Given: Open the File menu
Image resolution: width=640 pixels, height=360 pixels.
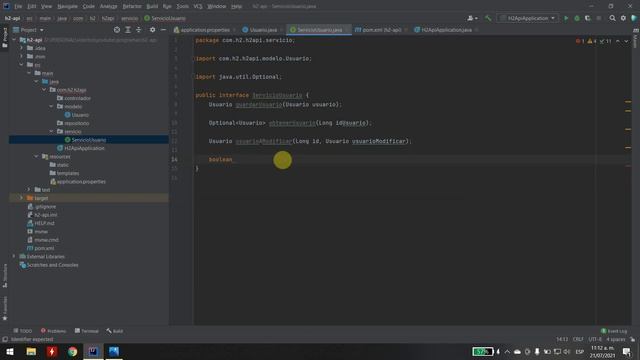Looking at the screenshot, I should coord(18,7).
